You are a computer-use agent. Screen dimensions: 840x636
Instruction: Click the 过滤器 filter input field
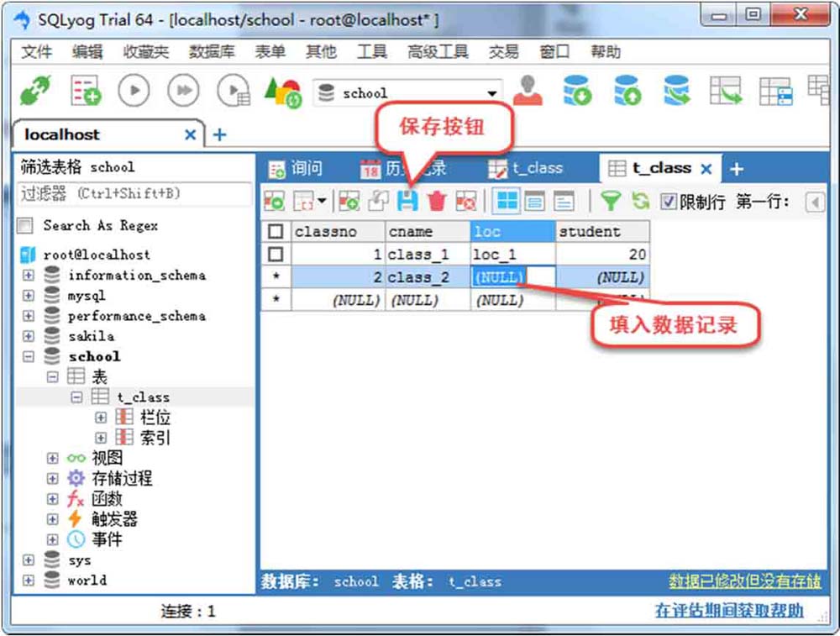click(x=135, y=193)
